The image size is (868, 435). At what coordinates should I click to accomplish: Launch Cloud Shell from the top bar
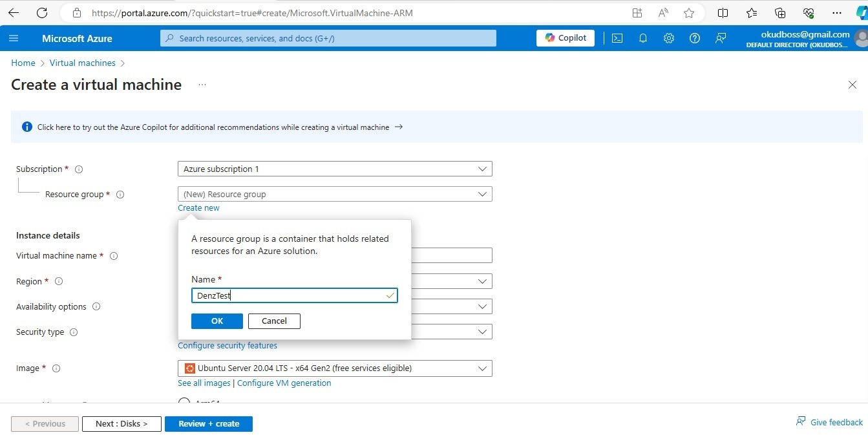coord(617,38)
